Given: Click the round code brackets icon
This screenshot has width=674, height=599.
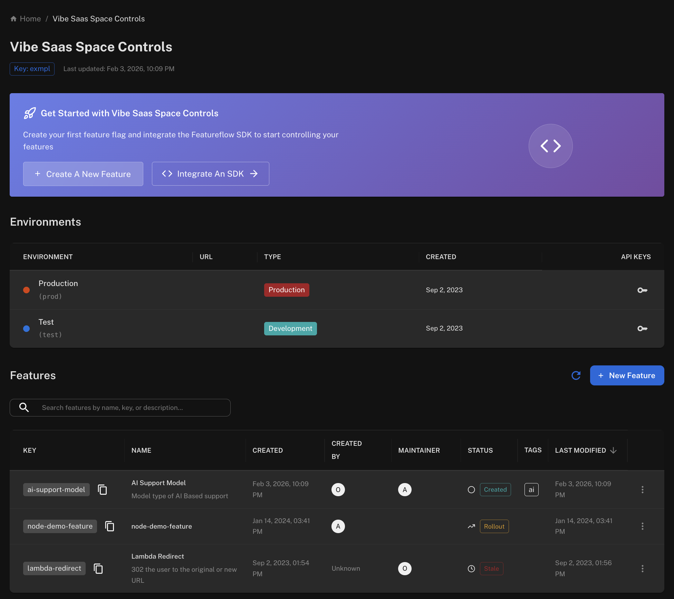Looking at the screenshot, I should click(550, 146).
